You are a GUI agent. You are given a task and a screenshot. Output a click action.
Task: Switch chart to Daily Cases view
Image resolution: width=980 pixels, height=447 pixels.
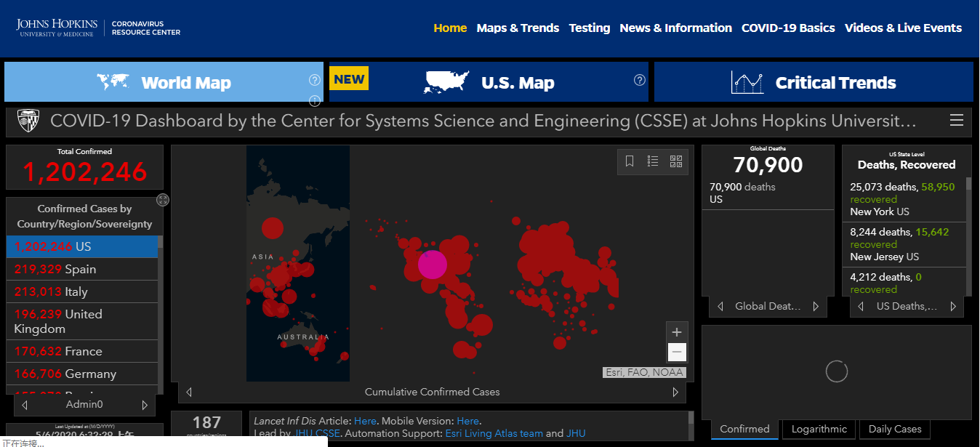coord(895,429)
